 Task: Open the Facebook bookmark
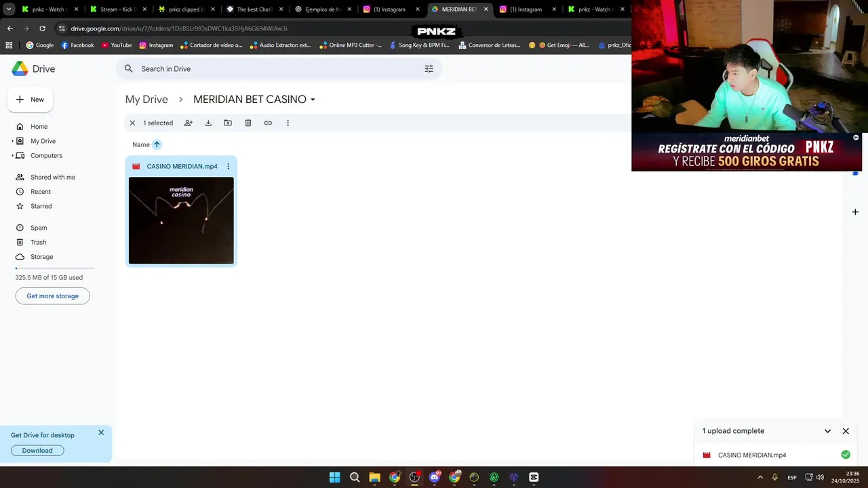77,45
